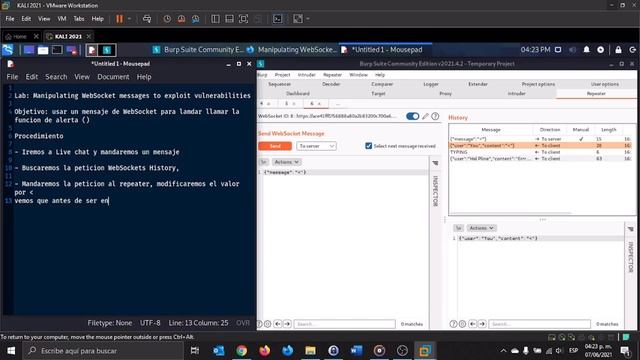Click left search previous match arrow
Screen dimensions: 640x360
pos(278,324)
